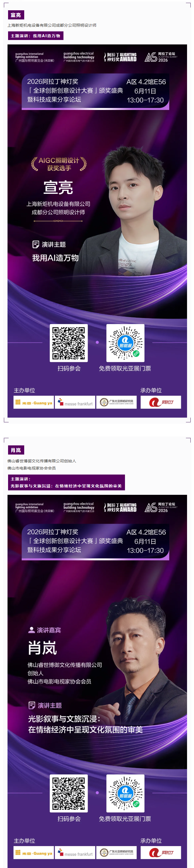Click the 扫码参会 QR code in 肖岚 poster
The height and width of the screenshot is (868, 194).
(x=68, y=793)
